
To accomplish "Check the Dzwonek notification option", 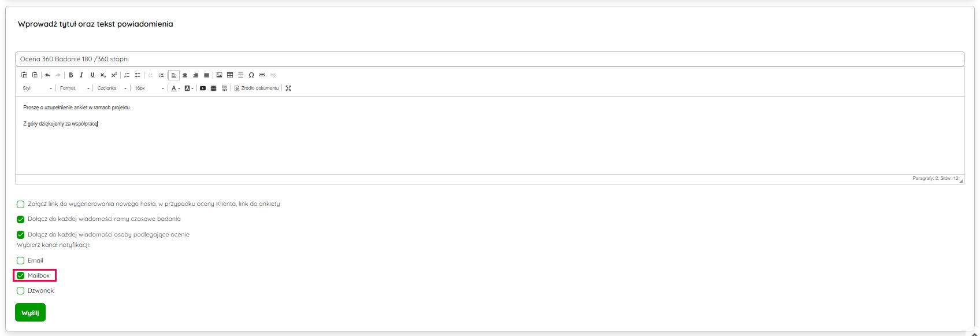I will (x=21, y=291).
